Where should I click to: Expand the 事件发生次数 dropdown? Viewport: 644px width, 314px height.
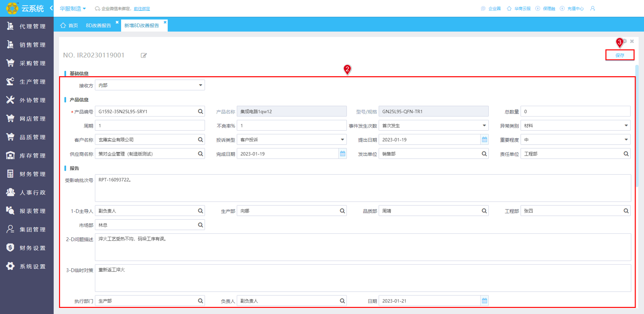click(x=484, y=126)
